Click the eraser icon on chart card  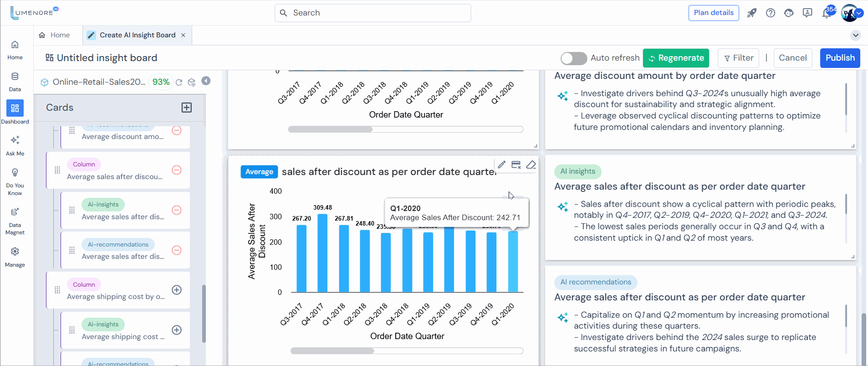click(x=531, y=165)
